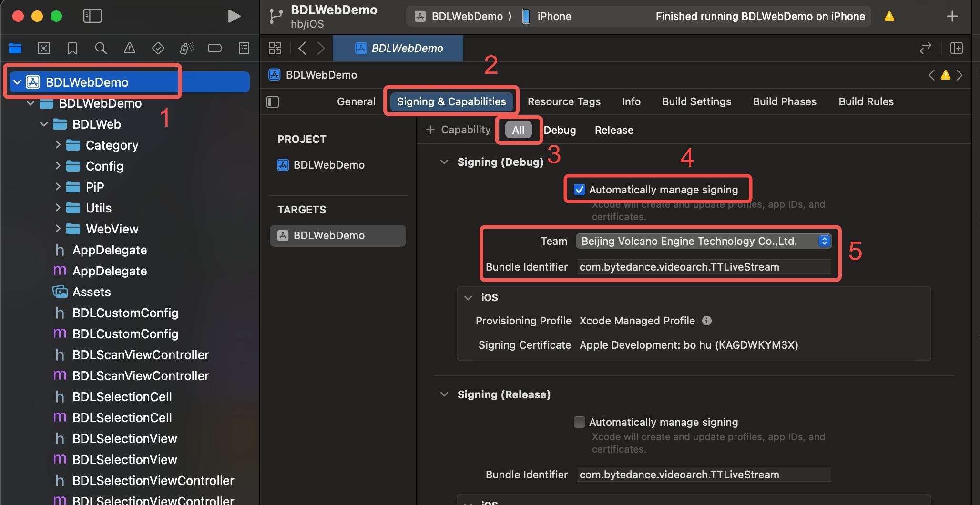Open the source control navigator
The width and height of the screenshot is (980, 505).
(44, 48)
